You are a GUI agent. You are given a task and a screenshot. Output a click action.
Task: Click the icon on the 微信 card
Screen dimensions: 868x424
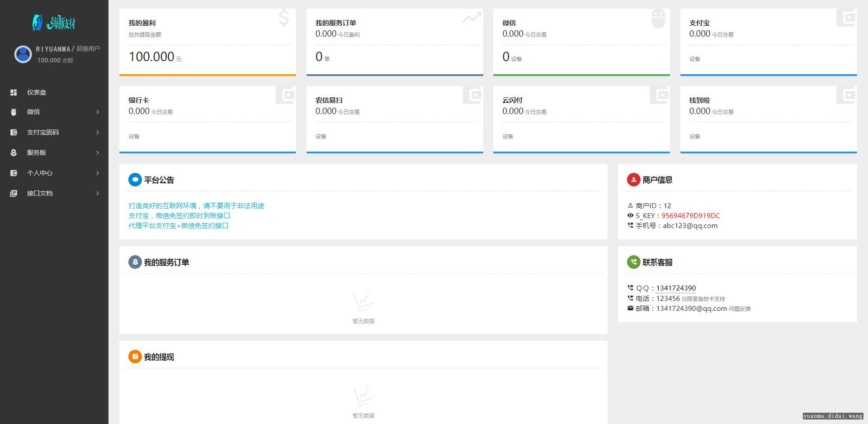[658, 19]
